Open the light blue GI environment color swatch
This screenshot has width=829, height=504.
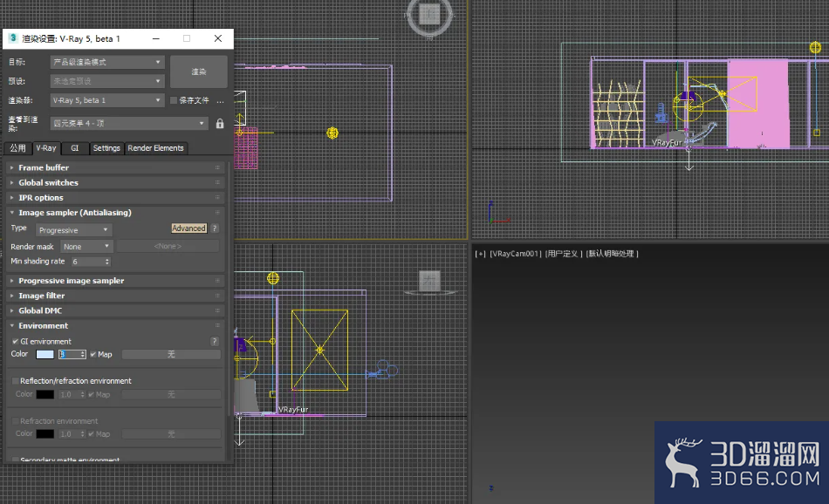click(45, 355)
